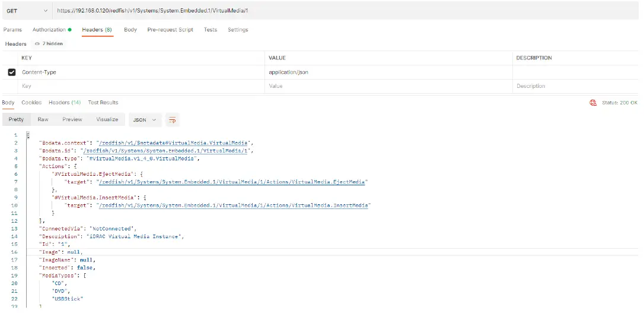Switch to Pretty view
The width and height of the screenshot is (644, 313).
point(17,120)
